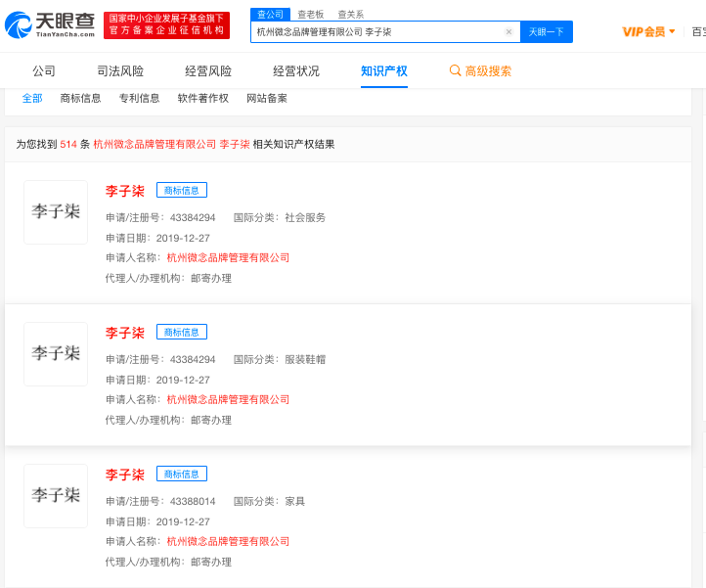Open applicant 杭州微念品牌管理有限公司 in 家具 result
This screenshot has width=706, height=588.
tap(228, 542)
